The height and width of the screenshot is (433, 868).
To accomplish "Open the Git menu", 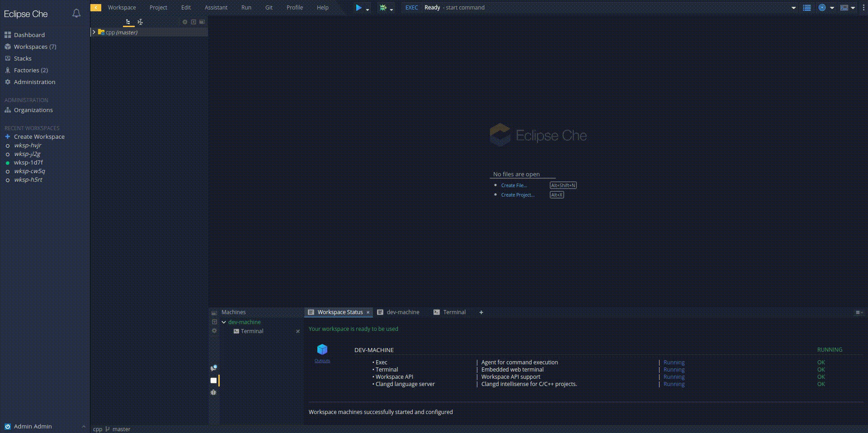I will tap(269, 8).
